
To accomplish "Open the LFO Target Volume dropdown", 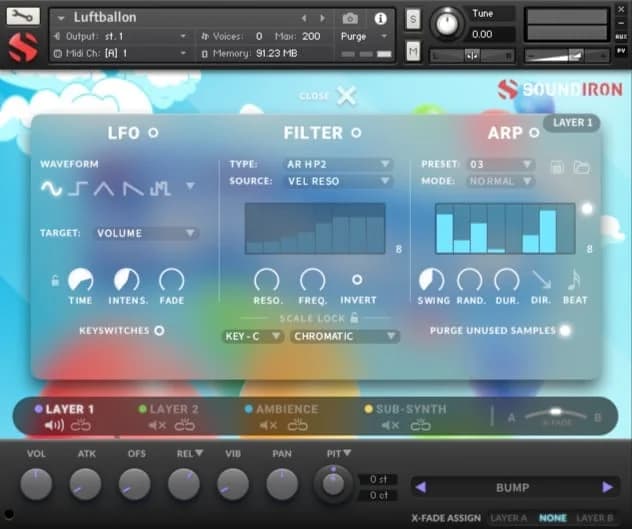I will pos(146,233).
